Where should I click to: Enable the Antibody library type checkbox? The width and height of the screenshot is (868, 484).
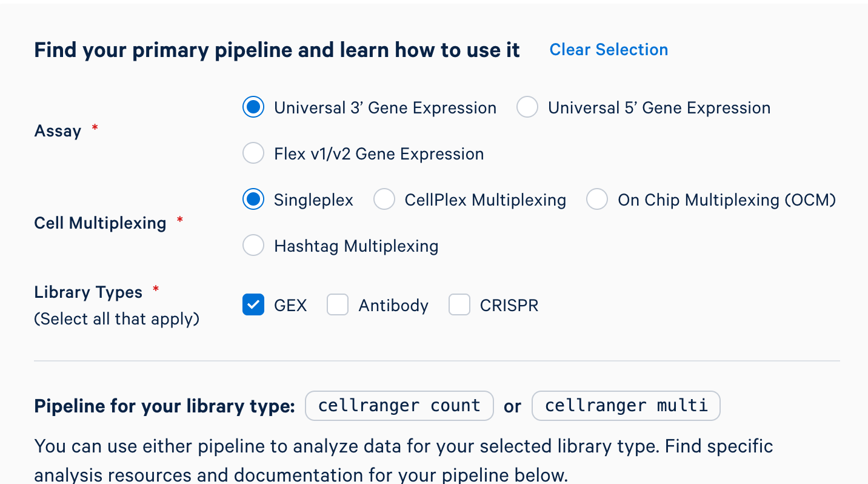[x=338, y=304]
